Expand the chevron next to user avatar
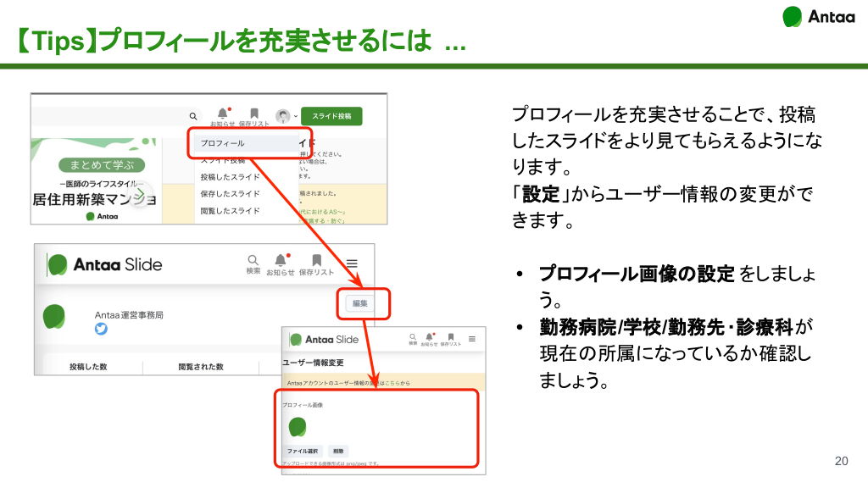The image size is (868, 488). (x=295, y=117)
